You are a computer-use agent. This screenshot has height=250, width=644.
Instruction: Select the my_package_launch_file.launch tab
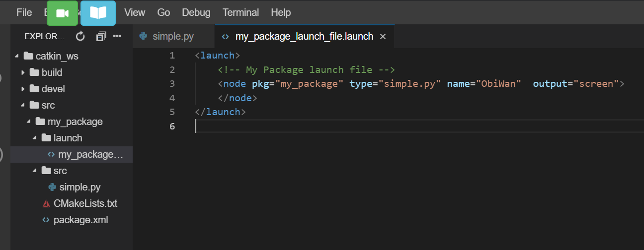click(x=304, y=36)
